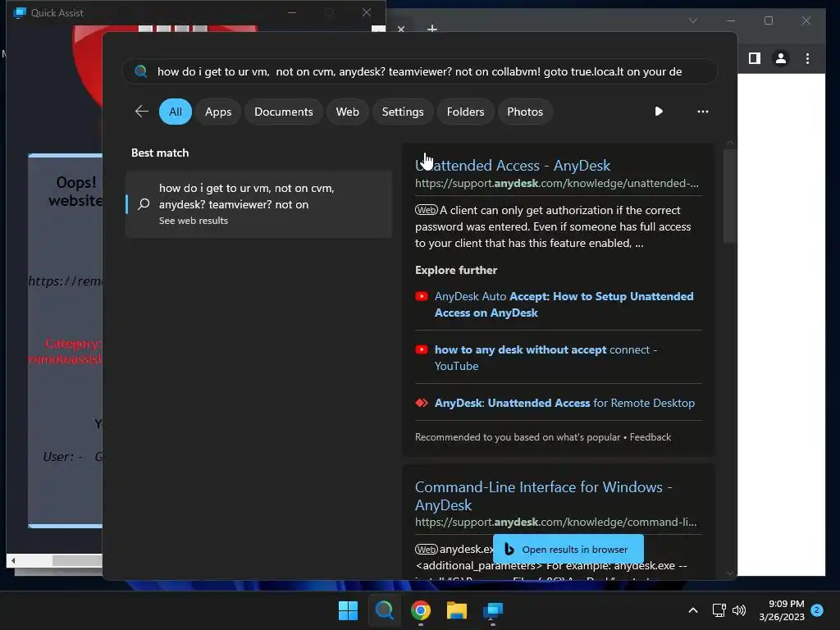Click Open results in browser button

568,549
